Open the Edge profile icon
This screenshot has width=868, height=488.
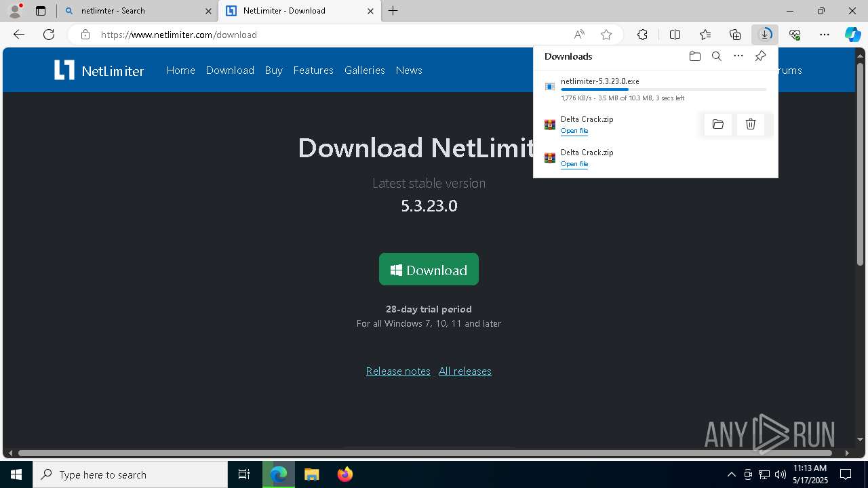(x=14, y=11)
